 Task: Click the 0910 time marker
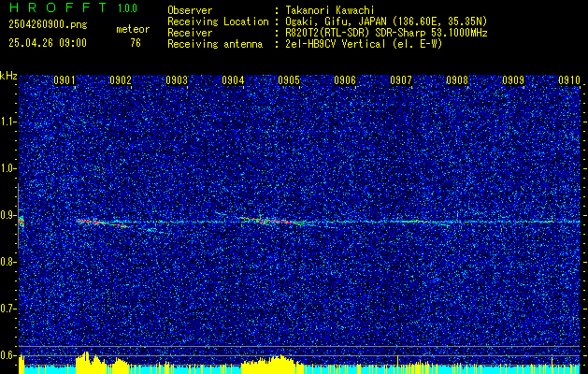569,80
